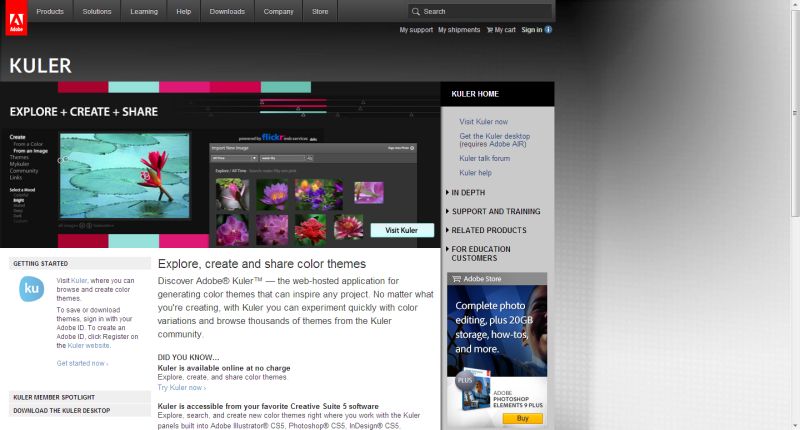800x430 pixels.
Task: Click the blue ku Kuler logo icon
Action: (32, 289)
